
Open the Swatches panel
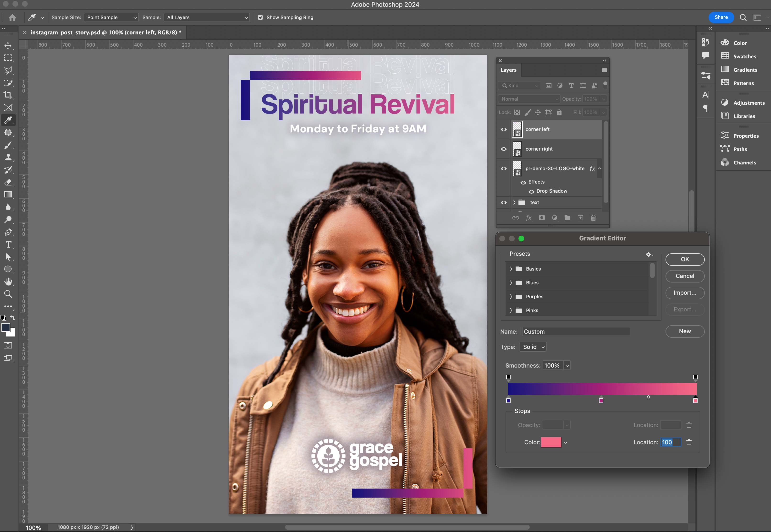(x=744, y=56)
